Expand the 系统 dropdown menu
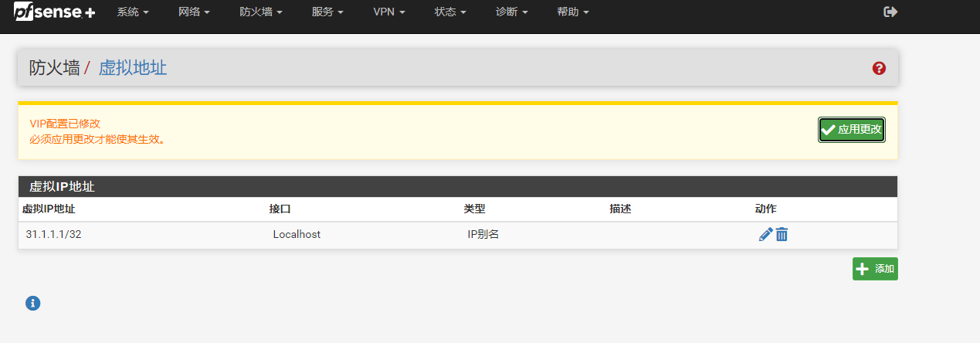Screen dimensions: 980x343 [132, 12]
